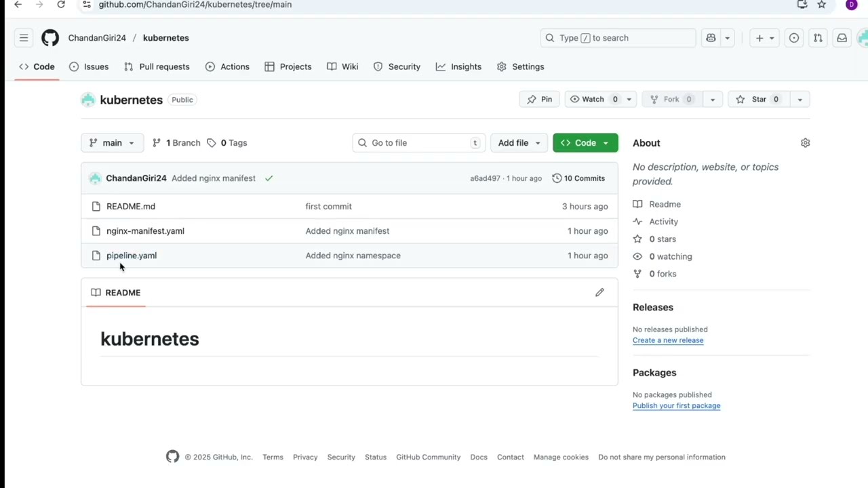Open GitHub Community footer link
868x488 pixels.
tap(428, 457)
